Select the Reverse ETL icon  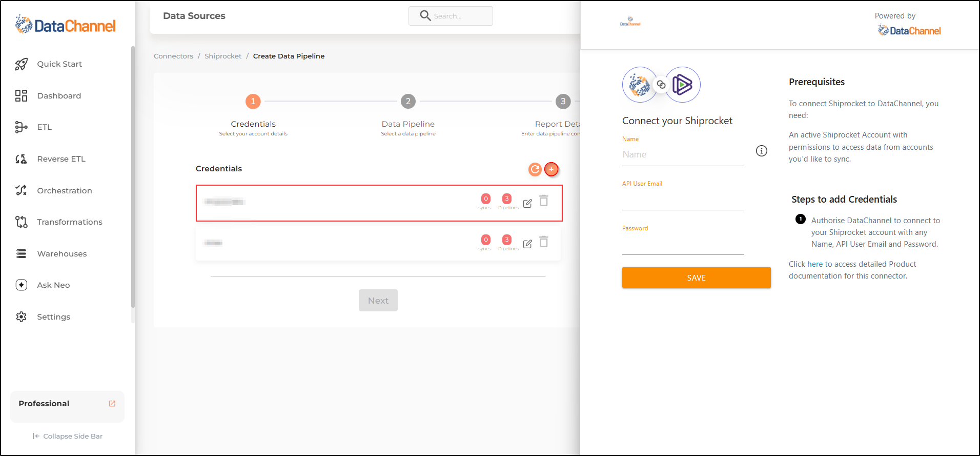(x=21, y=159)
